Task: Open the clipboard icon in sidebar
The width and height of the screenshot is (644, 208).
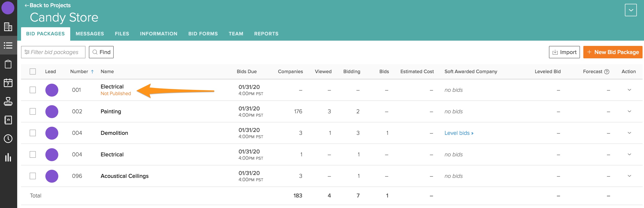Action: pyautogui.click(x=8, y=64)
